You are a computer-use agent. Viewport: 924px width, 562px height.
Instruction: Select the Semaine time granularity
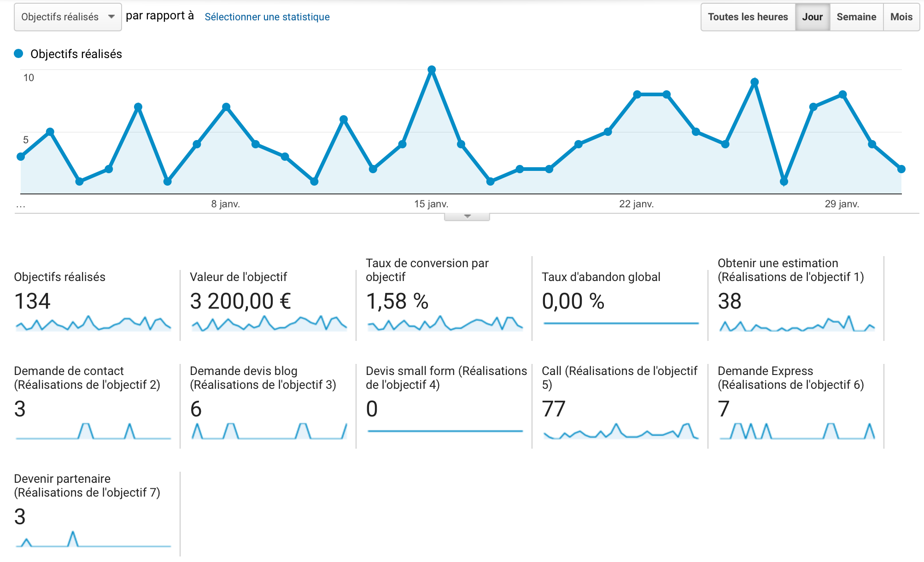856,17
